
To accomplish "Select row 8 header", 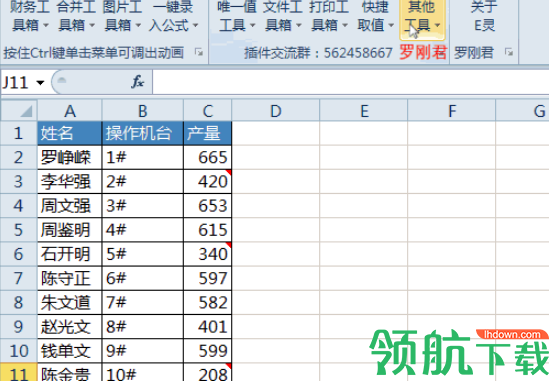I will tap(19, 303).
